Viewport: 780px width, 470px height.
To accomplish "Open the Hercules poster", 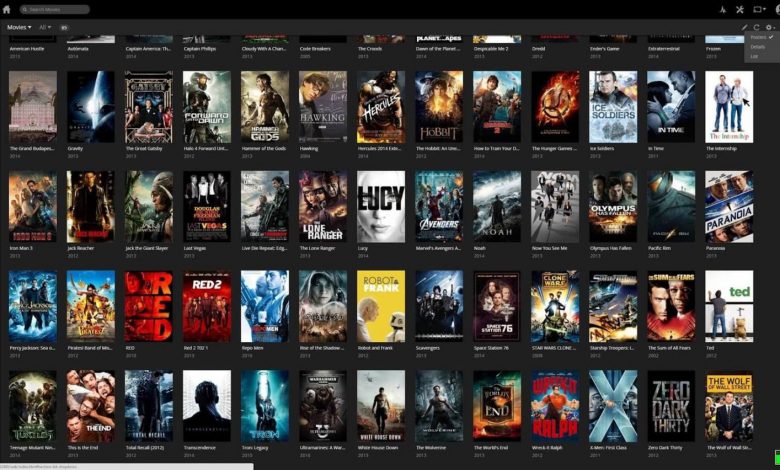I will [381, 106].
